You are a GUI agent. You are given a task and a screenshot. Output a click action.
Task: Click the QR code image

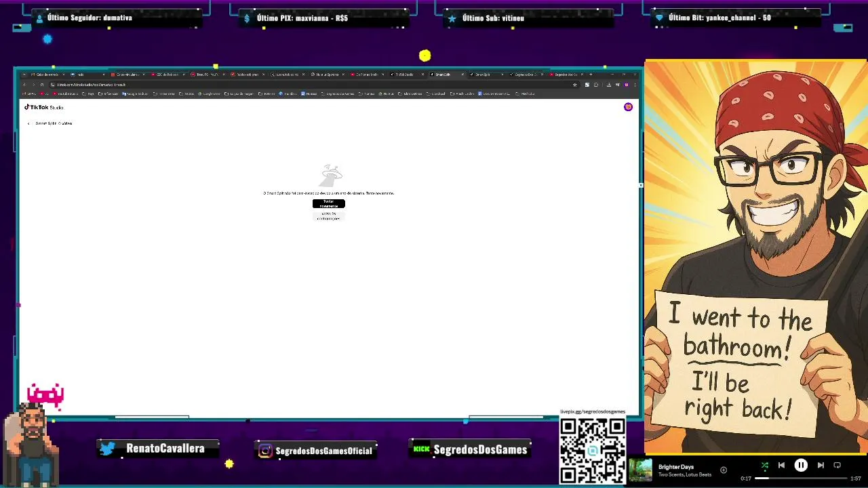(593, 451)
